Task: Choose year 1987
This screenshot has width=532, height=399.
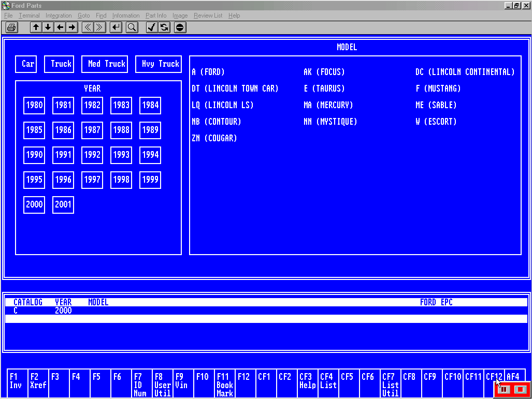Action: (x=92, y=130)
